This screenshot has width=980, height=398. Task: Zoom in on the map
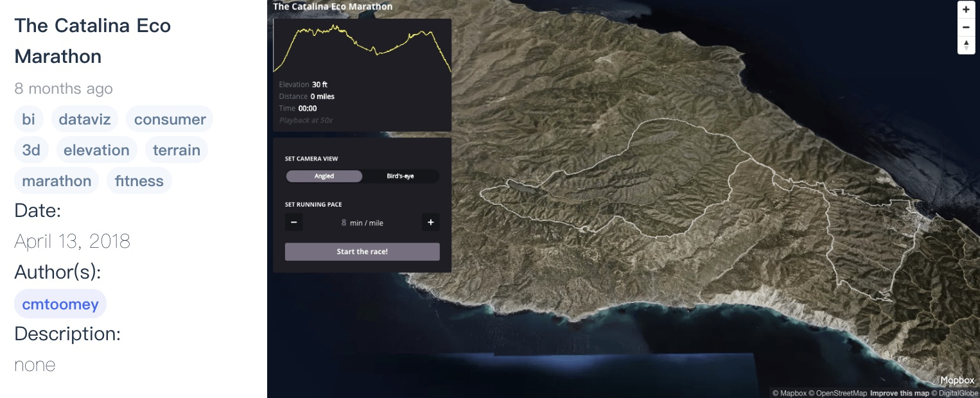pos(966,10)
